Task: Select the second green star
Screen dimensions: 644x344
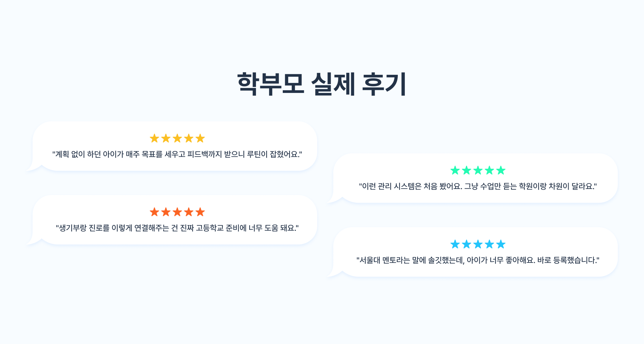Action: click(x=466, y=170)
